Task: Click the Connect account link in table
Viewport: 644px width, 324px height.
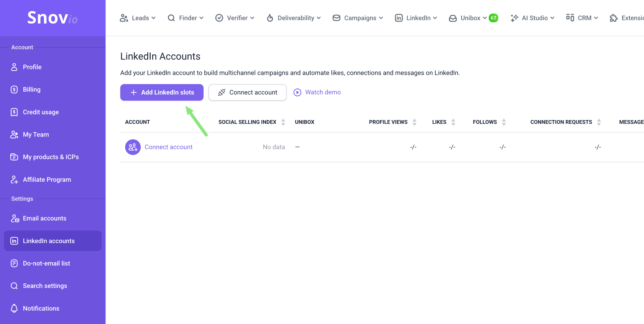Action: [x=169, y=147]
